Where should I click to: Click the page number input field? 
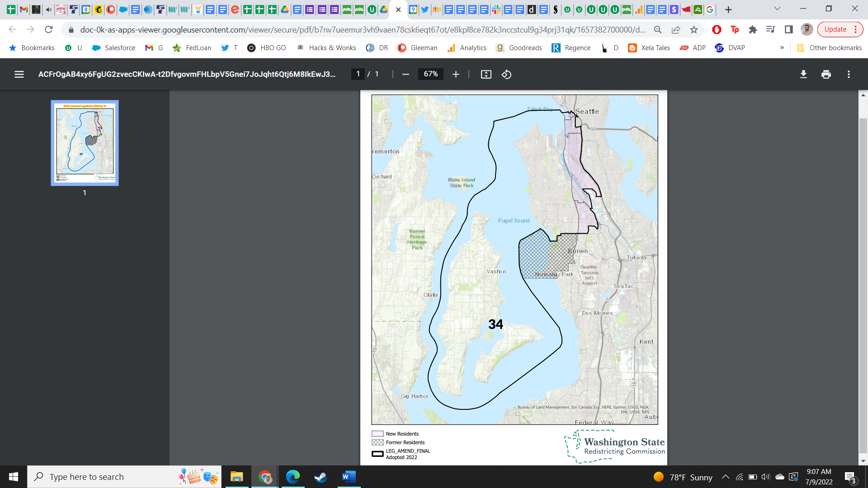tap(358, 74)
